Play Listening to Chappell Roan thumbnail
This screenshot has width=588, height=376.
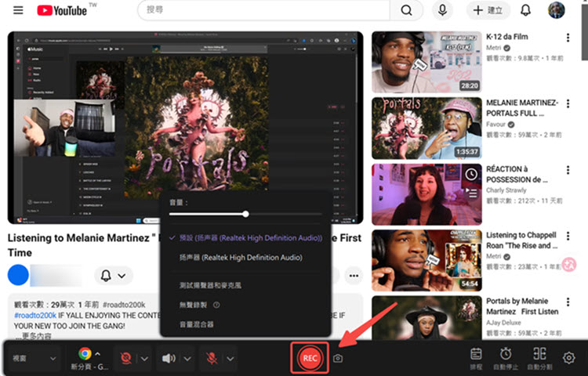[426, 260]
